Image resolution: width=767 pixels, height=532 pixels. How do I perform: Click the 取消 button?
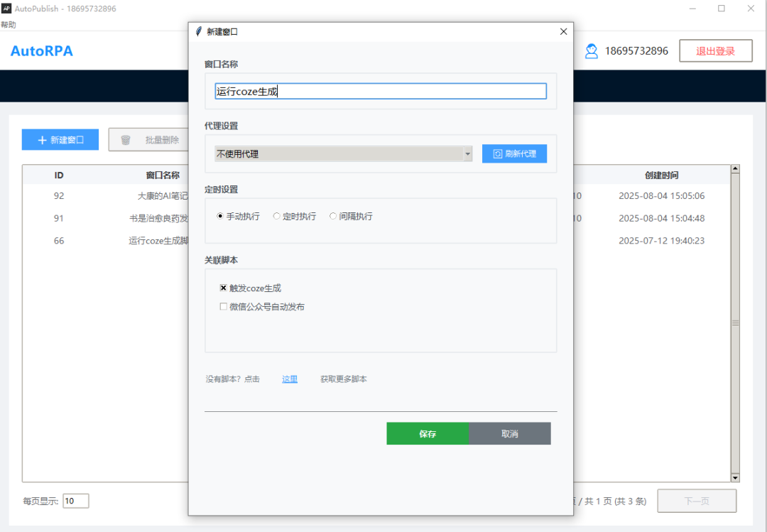(x=510, y=434)
